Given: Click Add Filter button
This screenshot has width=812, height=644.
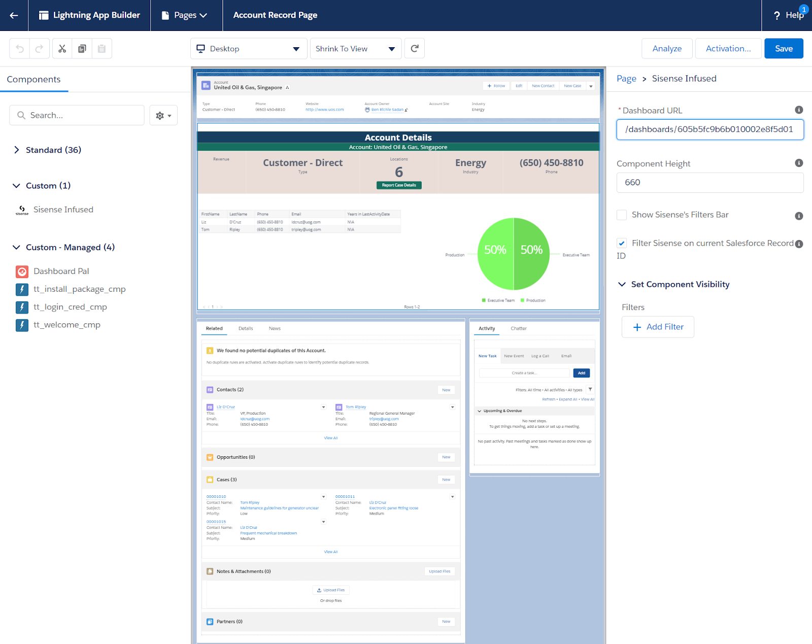Looking at the screenshot, I should [x=658, y=327].
